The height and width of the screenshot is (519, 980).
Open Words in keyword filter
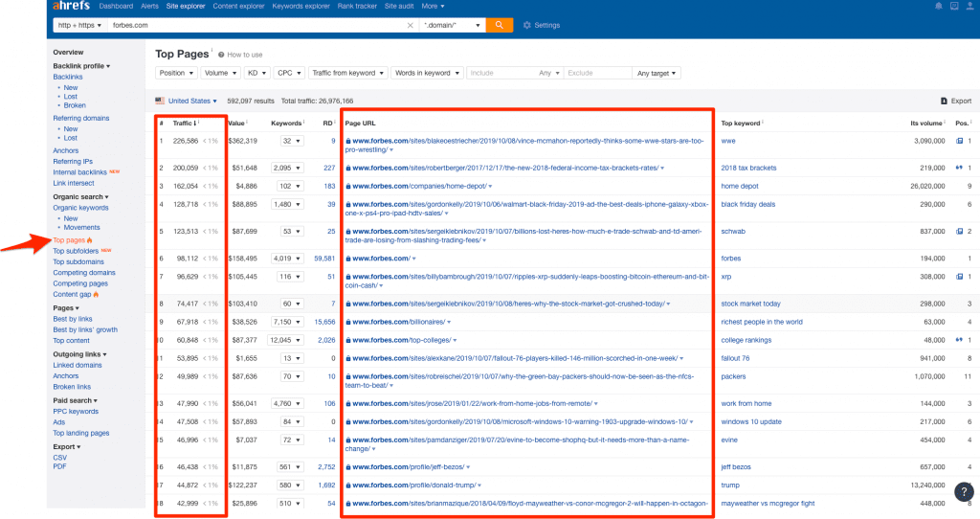428,73
